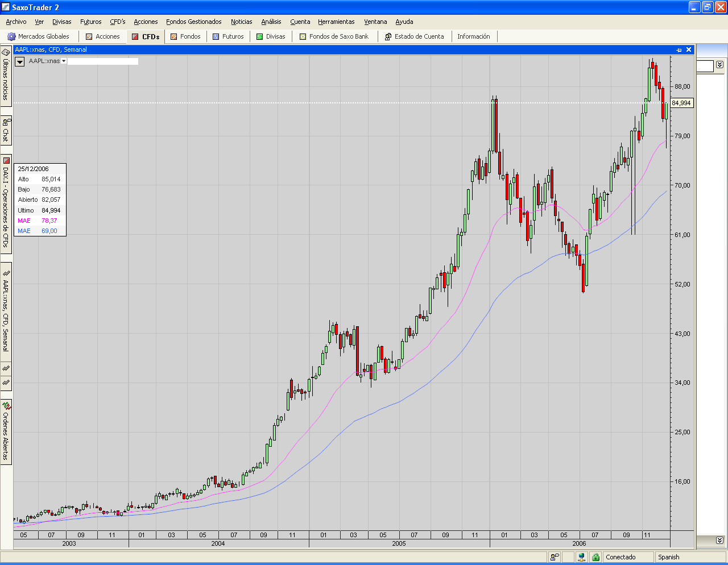Click the white instrument name input field
This screenshot has width=728, height=565.
click(x=103, y=61)
